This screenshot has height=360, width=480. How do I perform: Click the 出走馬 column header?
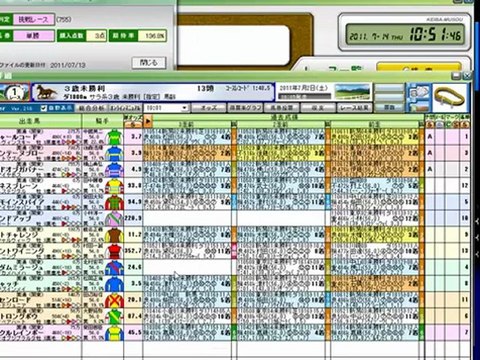point(41,121)
